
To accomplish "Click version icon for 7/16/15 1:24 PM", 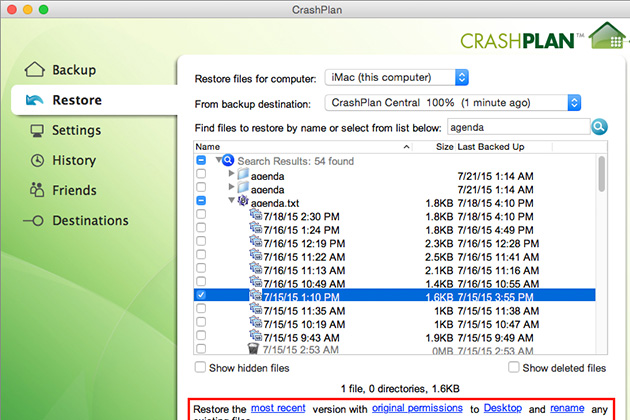I will [x=256, y=228].
